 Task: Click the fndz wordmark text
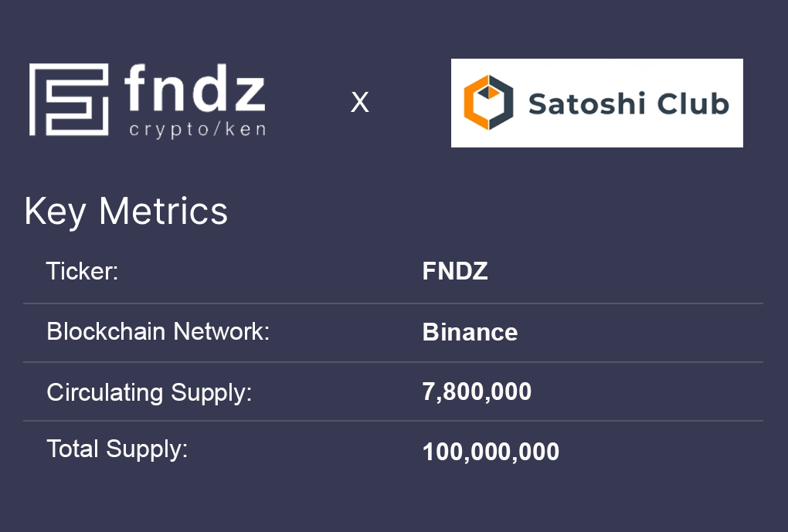coord(195,90)
